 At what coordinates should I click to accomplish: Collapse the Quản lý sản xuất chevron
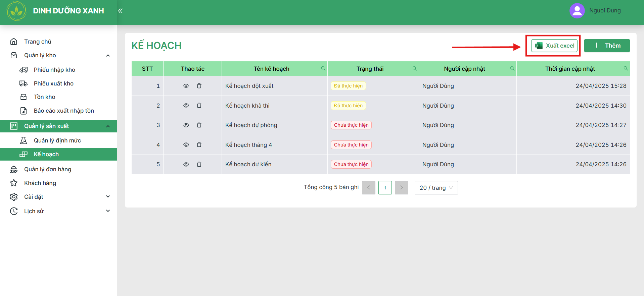tap(108, 126)
